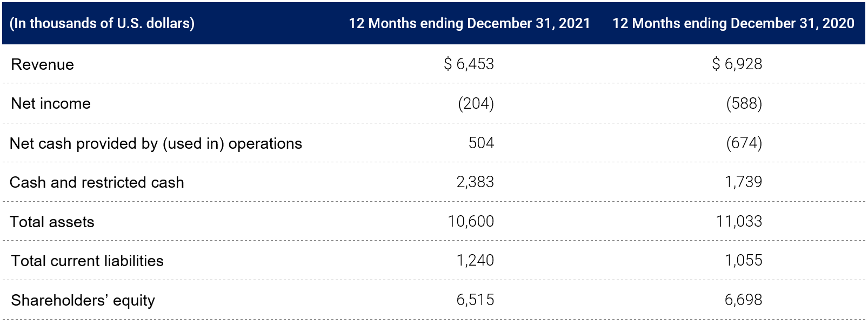
Task: Select the 2020 revenue value $6,928
Action: pyautogui.click(x=737, y=64)
